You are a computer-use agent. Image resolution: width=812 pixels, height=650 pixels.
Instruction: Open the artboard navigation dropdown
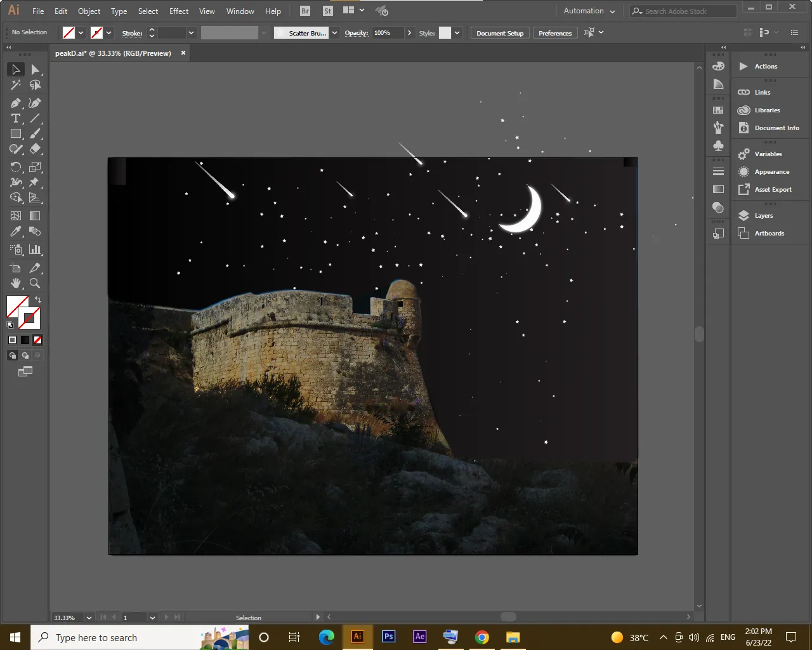tap(152, 618)
